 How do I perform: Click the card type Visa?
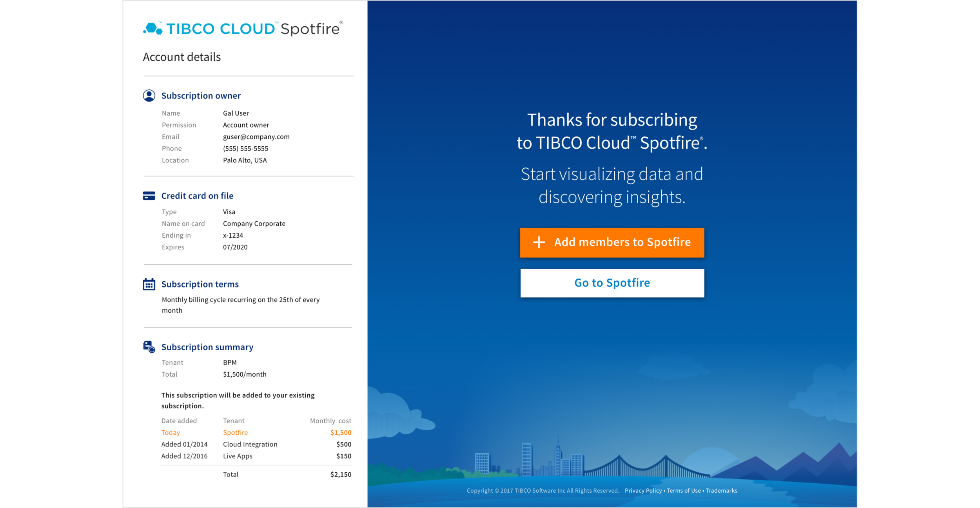coord(229,212)
